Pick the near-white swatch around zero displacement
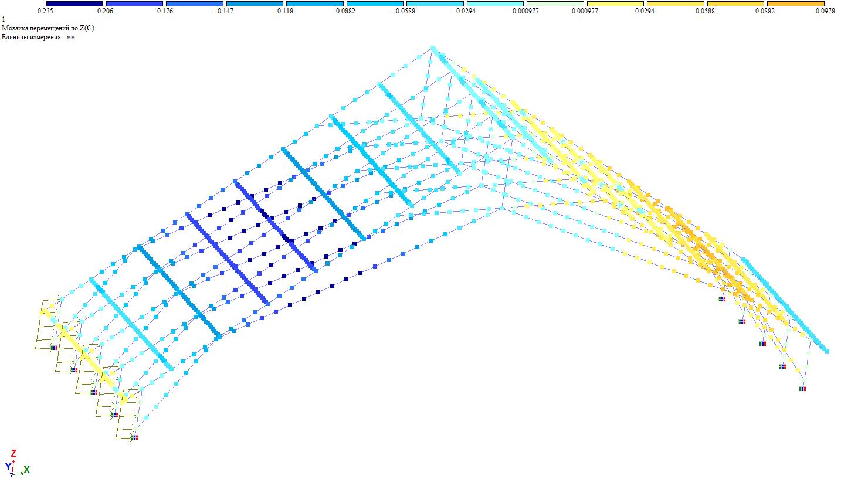 pos(555,4)
